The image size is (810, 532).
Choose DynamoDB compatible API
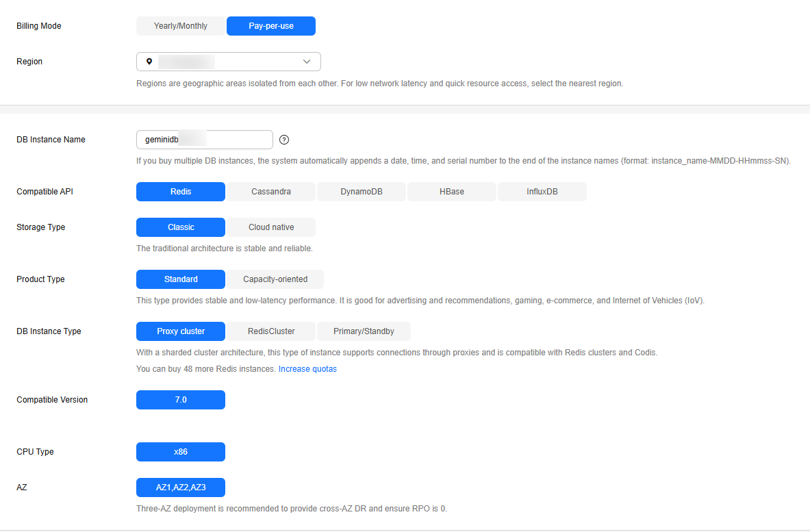[x=362, y=192]
